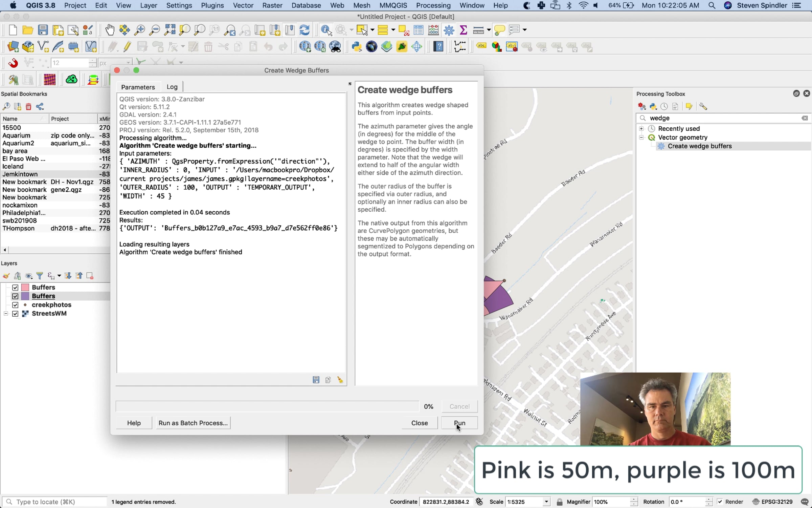Collapse the StreetsWM layer tree node
The image size is (812, 508).
(x=6, y=314)
